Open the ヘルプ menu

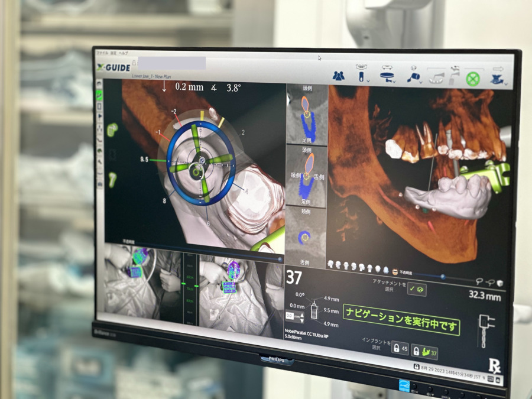[123, 53]
